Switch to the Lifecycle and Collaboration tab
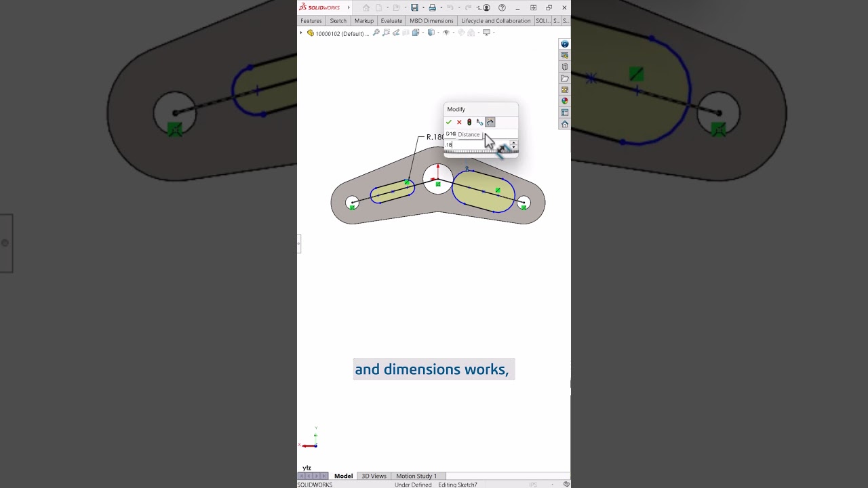This screenshot has height=488, width=868. 496,21
